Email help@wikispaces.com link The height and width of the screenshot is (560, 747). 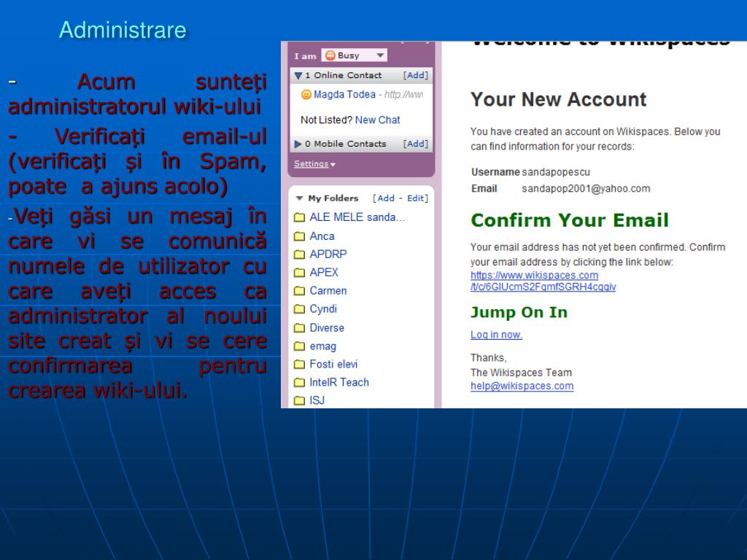522,386
